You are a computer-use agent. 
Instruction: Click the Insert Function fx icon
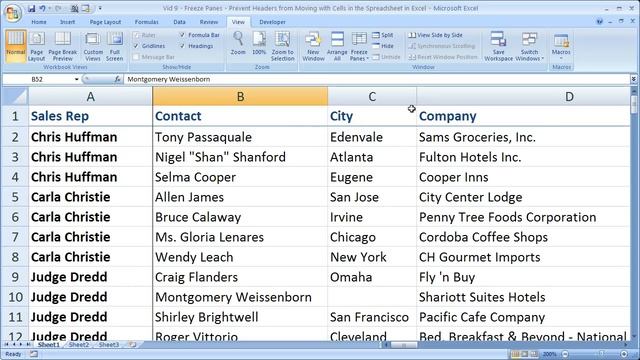pyautogui.click(x=118, y=79)
